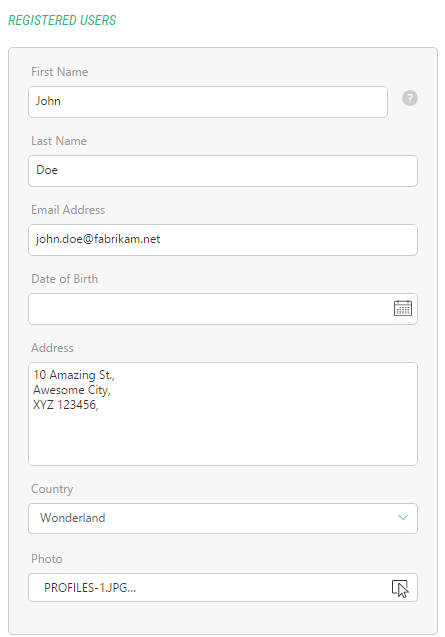Click the First Name label

click(60, 72)
